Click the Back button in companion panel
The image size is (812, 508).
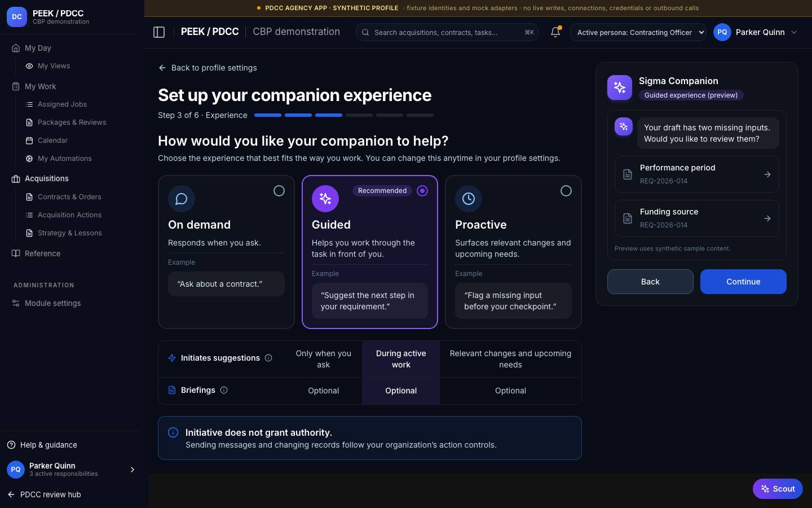[x=650, y=282]
